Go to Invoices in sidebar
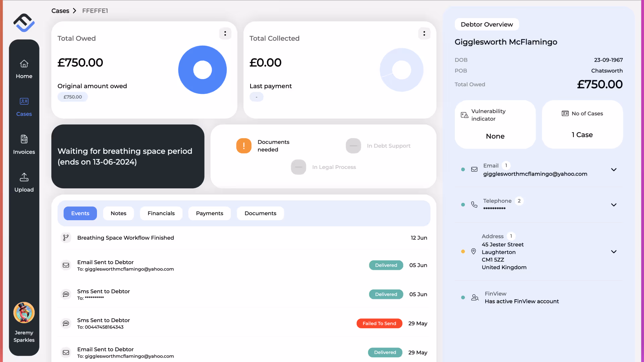Image resolution: width=644 pixels, height=362 pixels. 24,144
